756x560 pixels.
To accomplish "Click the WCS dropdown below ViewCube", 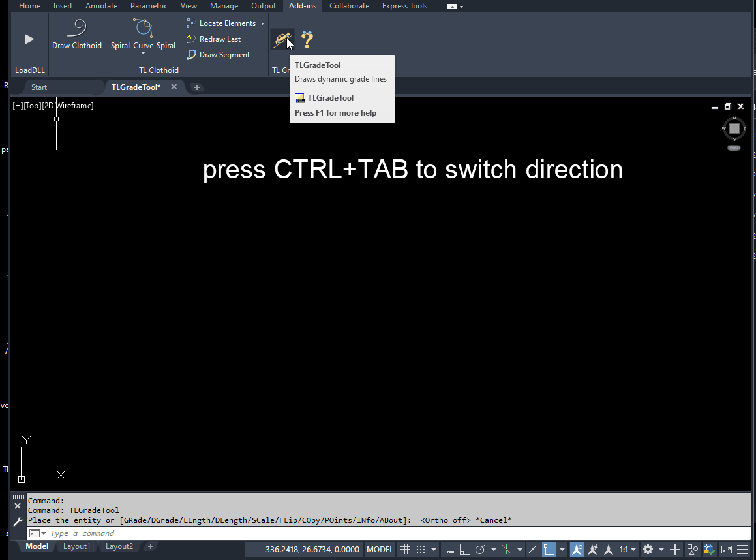I will click(x=734, y=148).
